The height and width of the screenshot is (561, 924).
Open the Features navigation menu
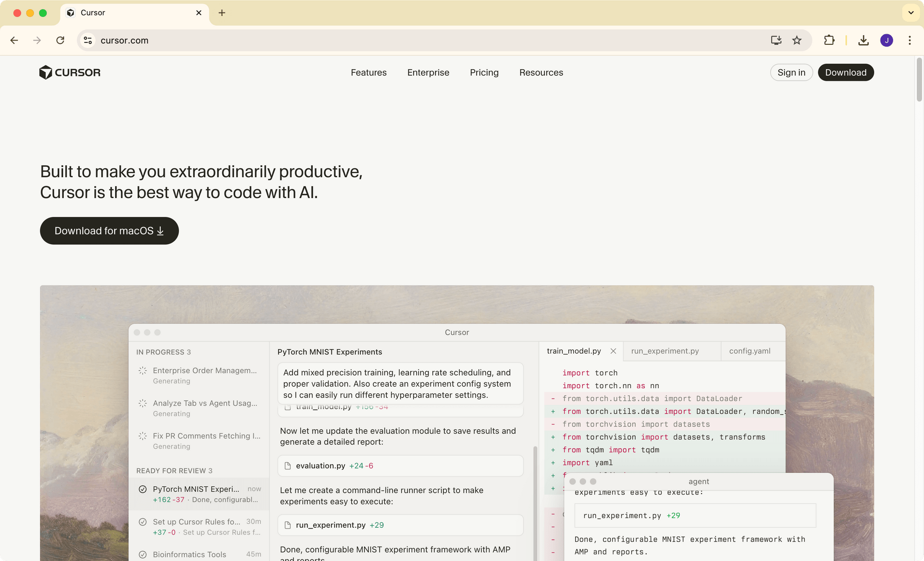pyautogui.click(x=368, y=72)
